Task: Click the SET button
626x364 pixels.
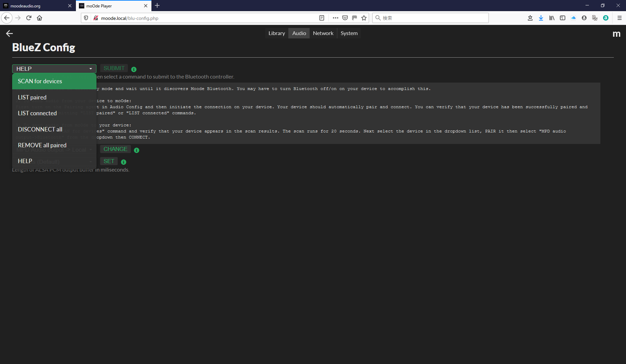Action: 109,161
